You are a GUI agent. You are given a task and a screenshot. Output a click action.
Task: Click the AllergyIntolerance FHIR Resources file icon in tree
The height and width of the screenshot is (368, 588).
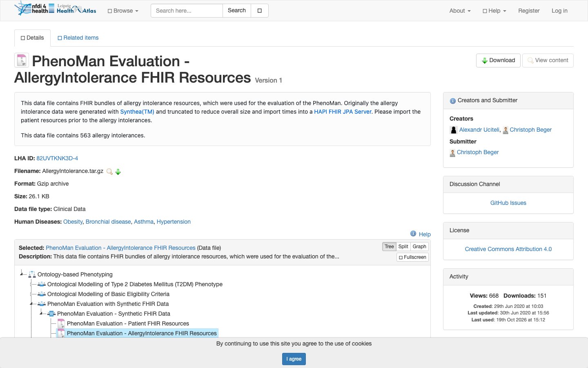coord(61,333)
